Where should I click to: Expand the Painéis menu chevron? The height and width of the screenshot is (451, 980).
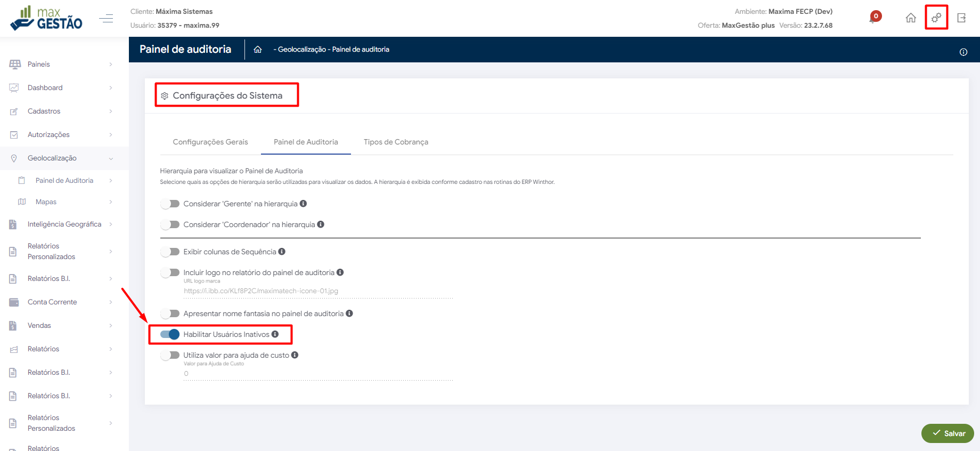click(x=111, y=64)
